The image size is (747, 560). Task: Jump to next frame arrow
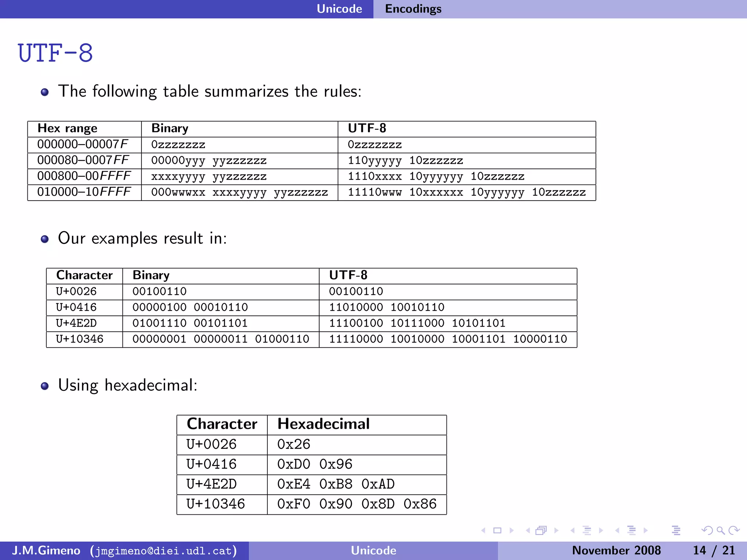(556, 530)
